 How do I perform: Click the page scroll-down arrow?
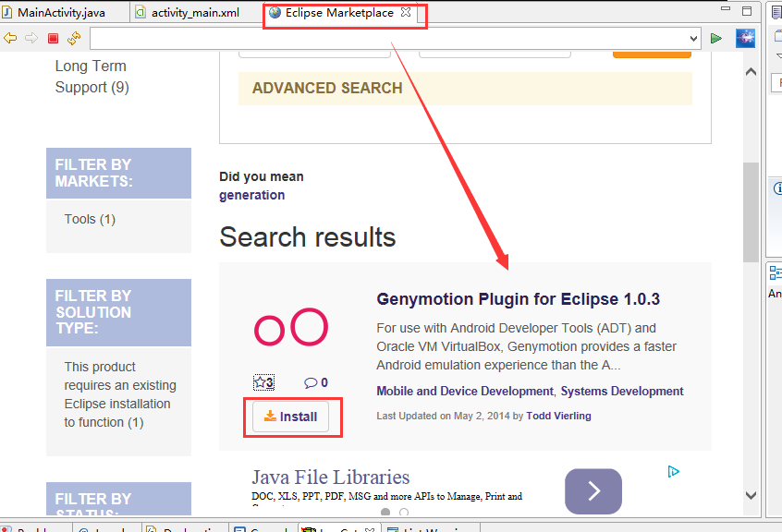[x=751, y=495]
